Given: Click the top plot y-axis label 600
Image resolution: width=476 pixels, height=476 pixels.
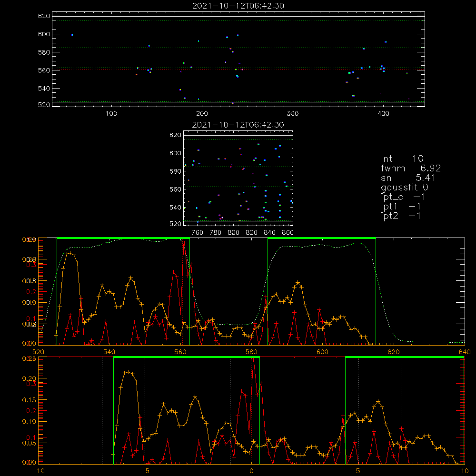Looking at the screenshot, I should 44,34.
